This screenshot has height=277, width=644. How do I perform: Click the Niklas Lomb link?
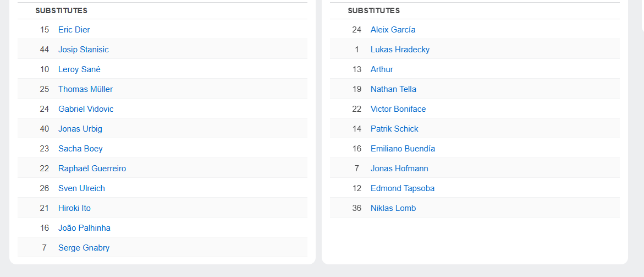coord(393,208)
